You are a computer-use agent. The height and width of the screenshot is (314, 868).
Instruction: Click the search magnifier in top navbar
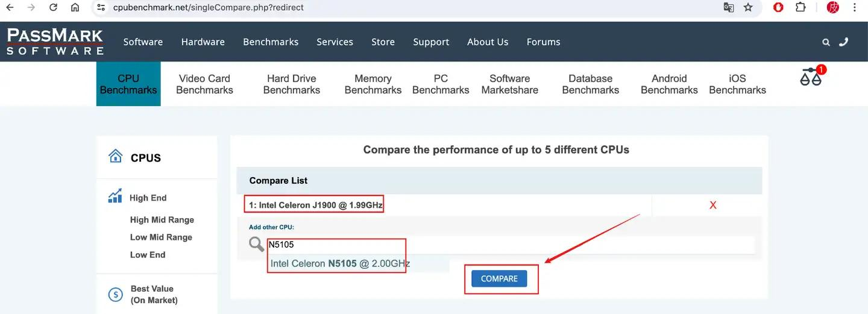coord(826,42)
